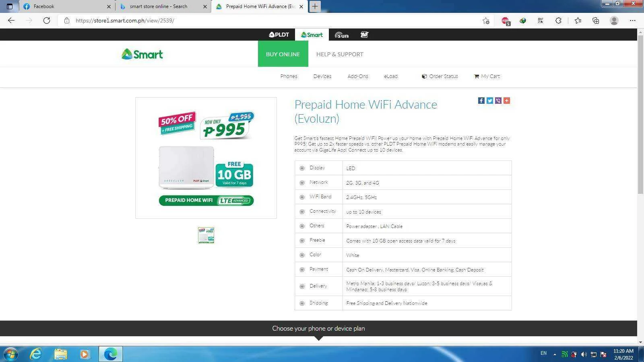Select the small product thumbnail
This screenshot has width=644, height=362.
(x=206, y=235)
